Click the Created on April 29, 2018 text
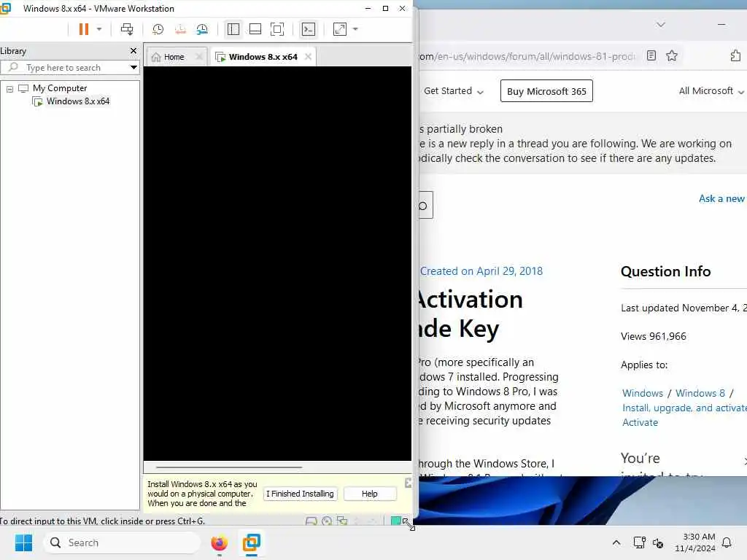Screen dimensions: 747x560 click(x=481, y=271)
